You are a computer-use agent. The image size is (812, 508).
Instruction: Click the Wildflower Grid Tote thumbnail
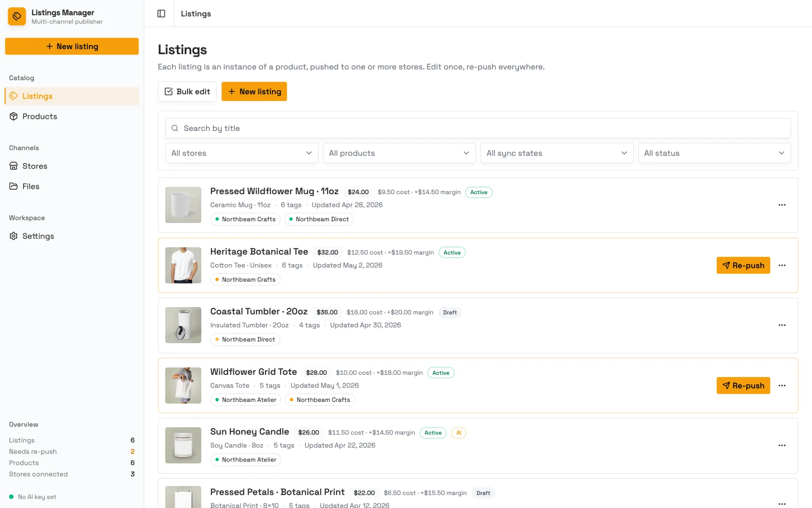click(x=183, y=386)
